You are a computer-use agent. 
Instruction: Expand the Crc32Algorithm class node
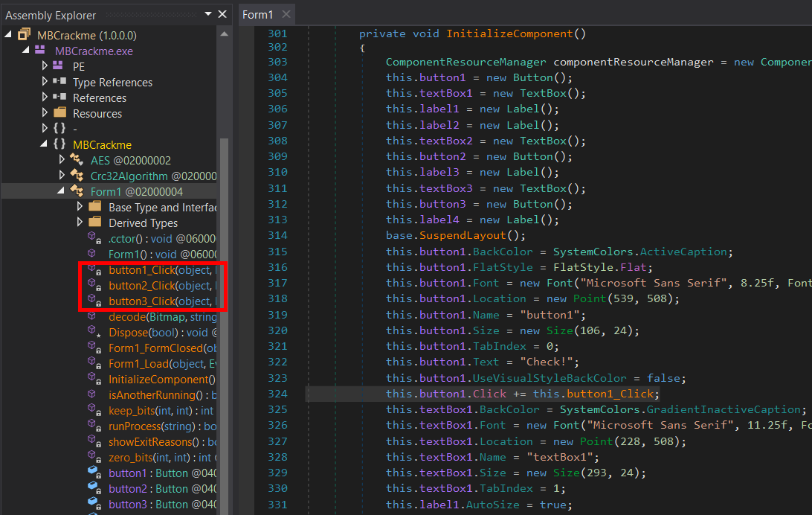click(x=62, y=175)
